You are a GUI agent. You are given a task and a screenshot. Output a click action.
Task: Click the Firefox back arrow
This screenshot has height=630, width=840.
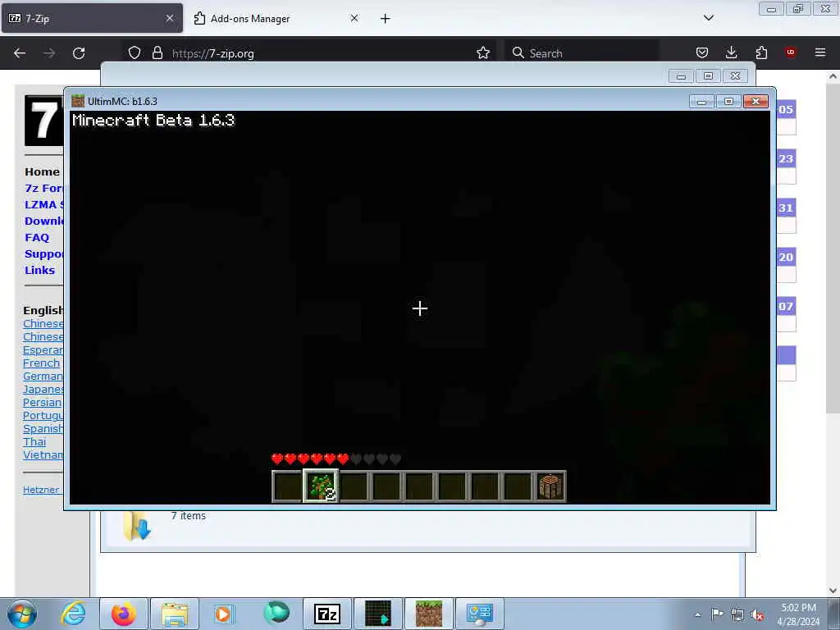tap(20, 53)
